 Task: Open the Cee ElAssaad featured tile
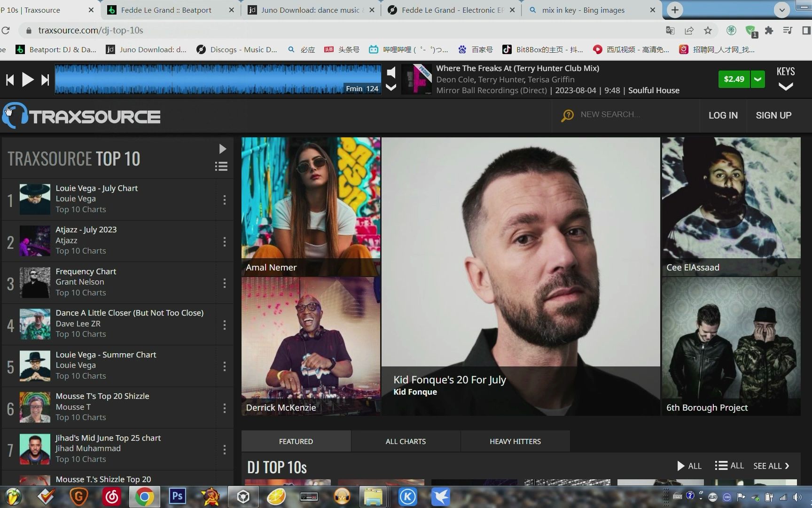731,206
